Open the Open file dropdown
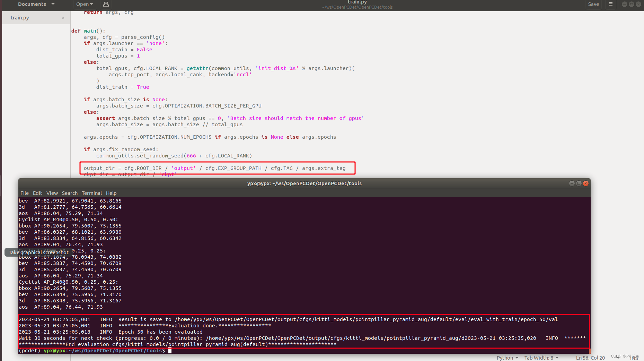The width and height of the screenshot is (644, 361). tap(85, 4)
